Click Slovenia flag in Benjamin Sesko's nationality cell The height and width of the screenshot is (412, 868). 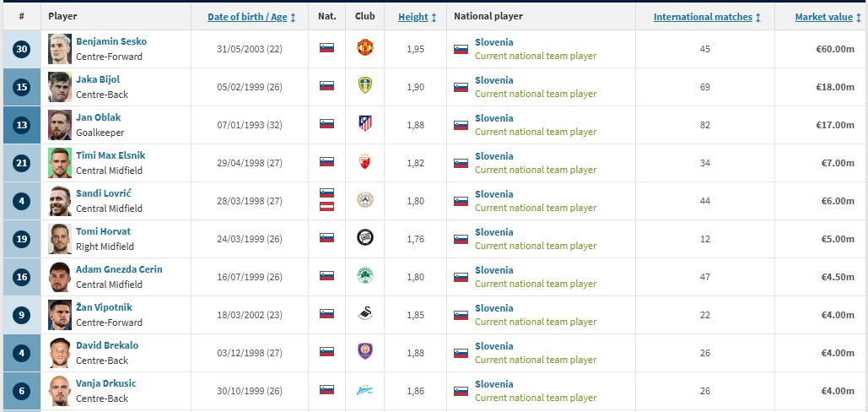click(x=326, y=48)
